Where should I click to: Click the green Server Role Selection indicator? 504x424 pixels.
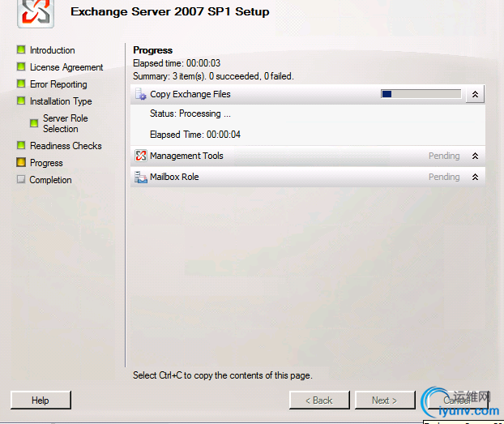34,123
